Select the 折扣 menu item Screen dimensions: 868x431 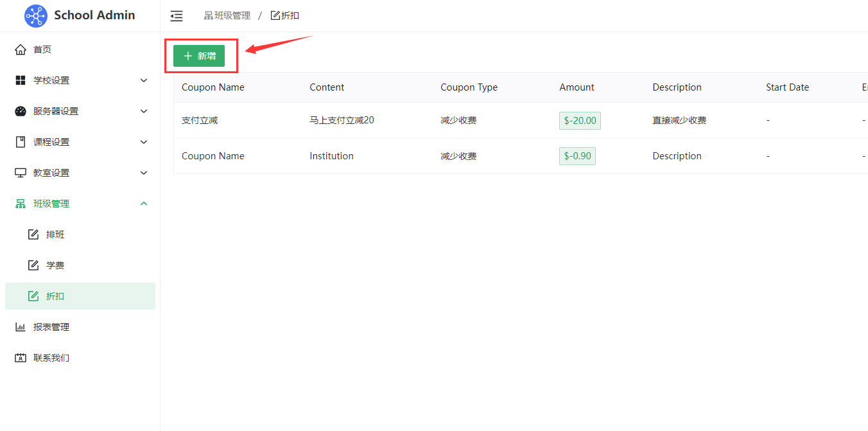coord(55,296)
